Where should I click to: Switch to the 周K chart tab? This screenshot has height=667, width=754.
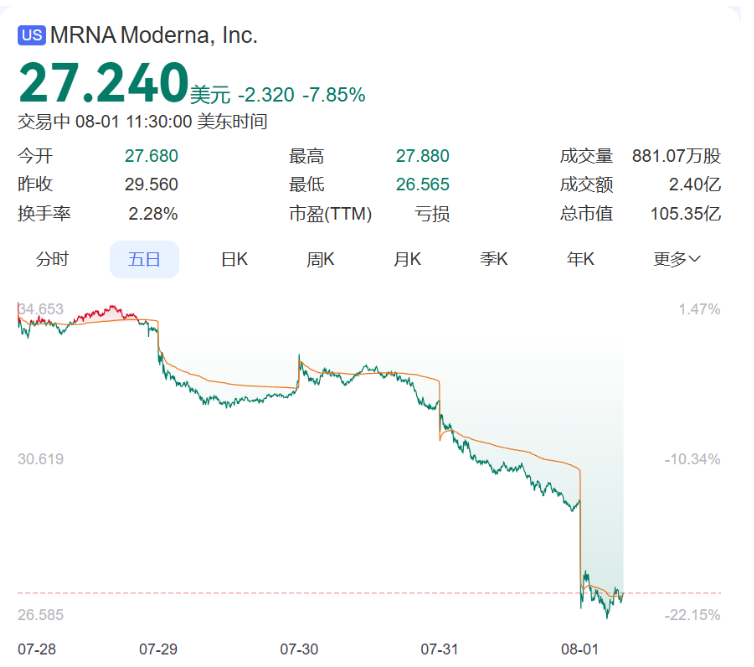320,260
